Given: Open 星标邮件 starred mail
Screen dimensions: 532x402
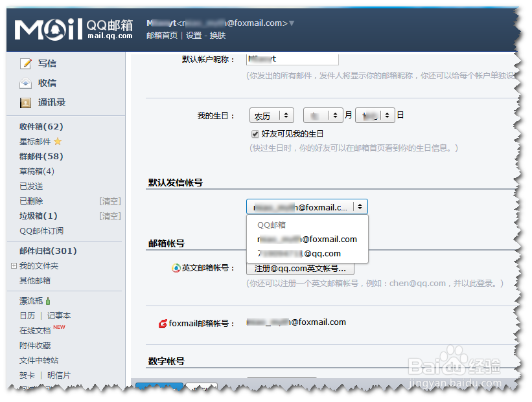Looking at the screenshot, I should point(35,141).
